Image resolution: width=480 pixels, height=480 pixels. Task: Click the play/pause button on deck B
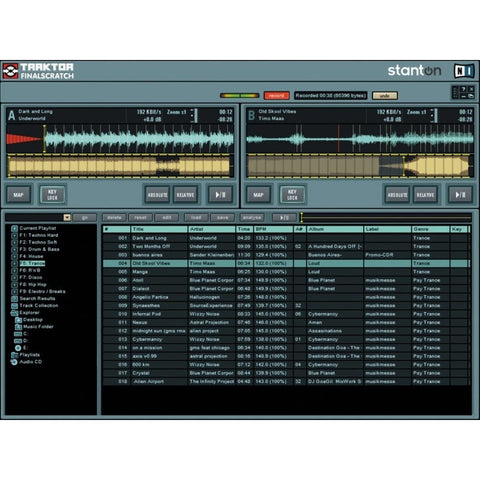[460, 195]
